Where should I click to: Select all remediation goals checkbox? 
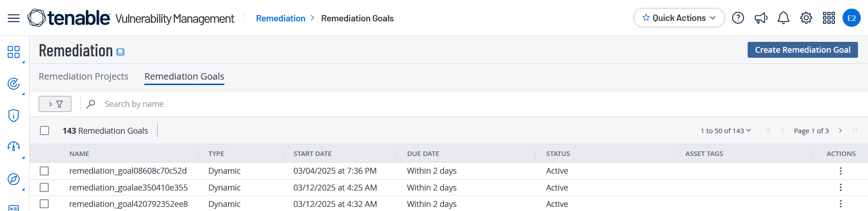45,131
